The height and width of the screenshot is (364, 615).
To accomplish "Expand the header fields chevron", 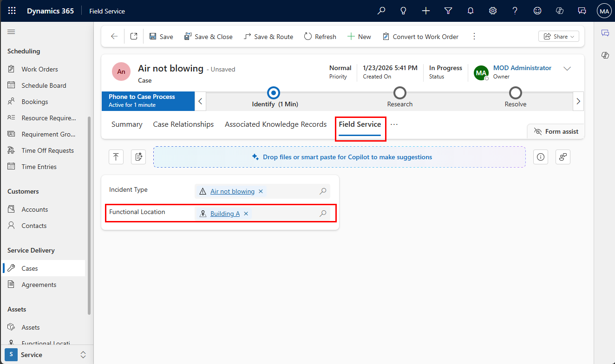I will click(567, 69).
